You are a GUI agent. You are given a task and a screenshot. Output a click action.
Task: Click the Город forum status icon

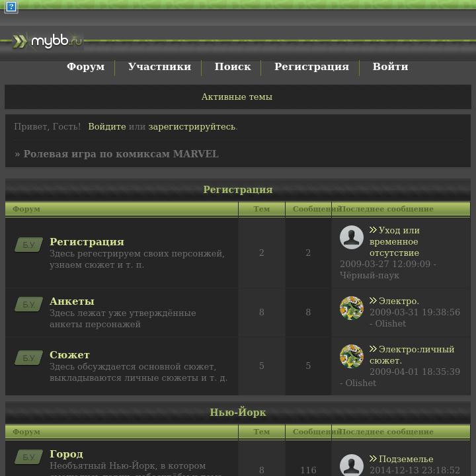click(29, 457)
